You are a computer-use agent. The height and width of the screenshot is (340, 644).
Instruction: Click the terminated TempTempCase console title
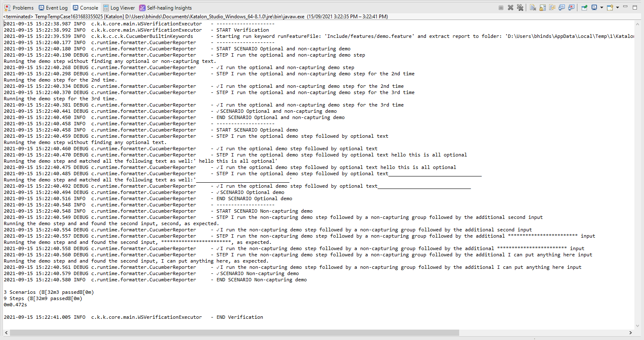coord(125,16)
